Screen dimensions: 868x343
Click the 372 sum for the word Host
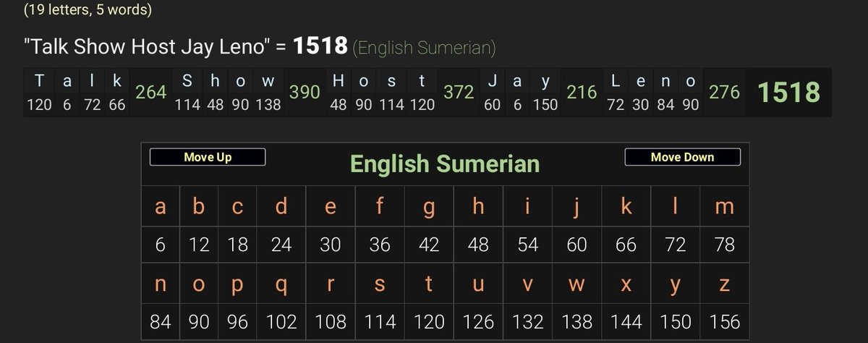[459, 93]
